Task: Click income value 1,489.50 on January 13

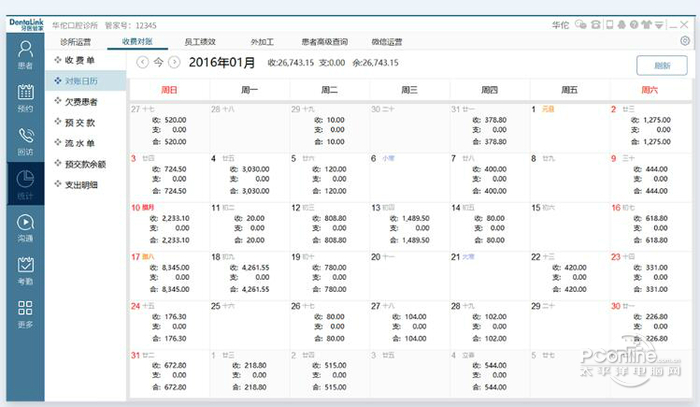Action: pyautogui.click(x=416, y=218)
